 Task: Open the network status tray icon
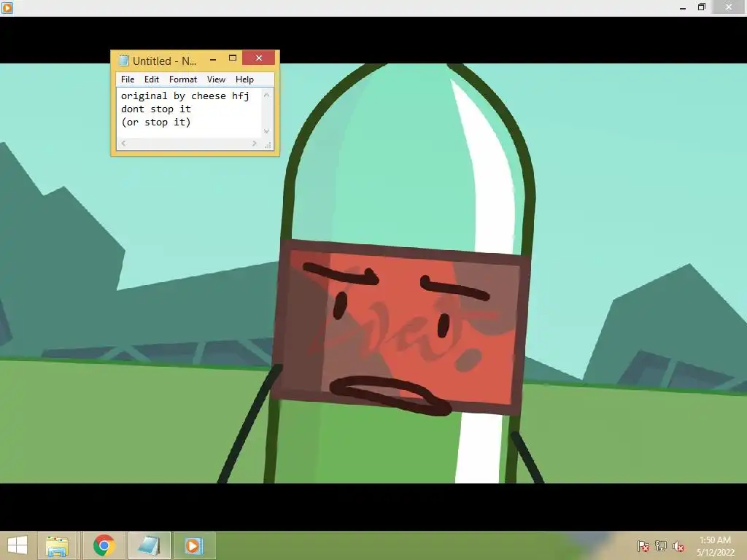click(661, 546)
